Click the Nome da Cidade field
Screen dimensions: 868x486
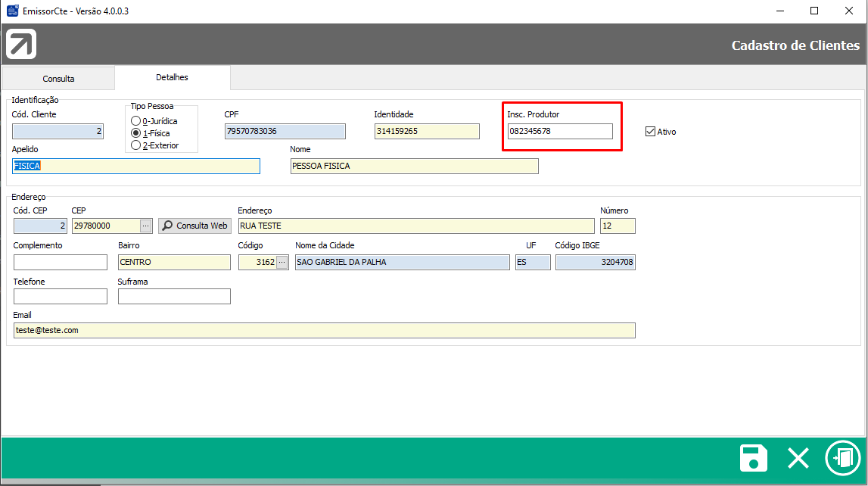[403, 263]
